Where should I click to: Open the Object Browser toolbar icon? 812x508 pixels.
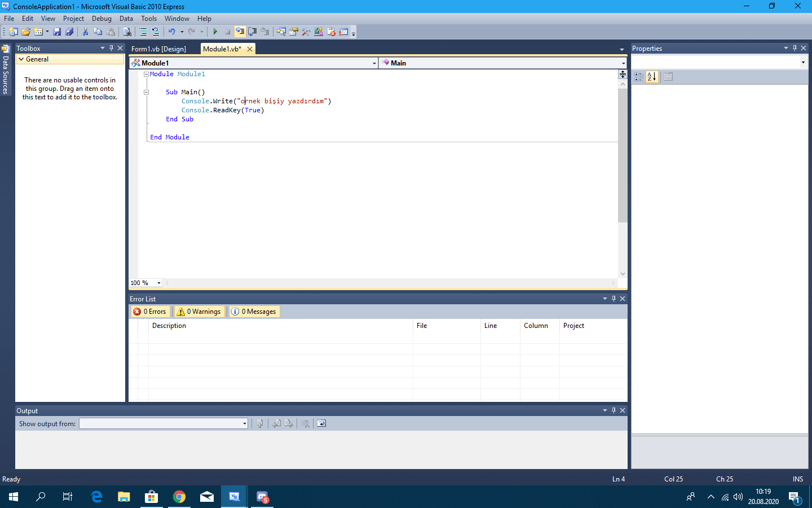(x=319, y=32)
